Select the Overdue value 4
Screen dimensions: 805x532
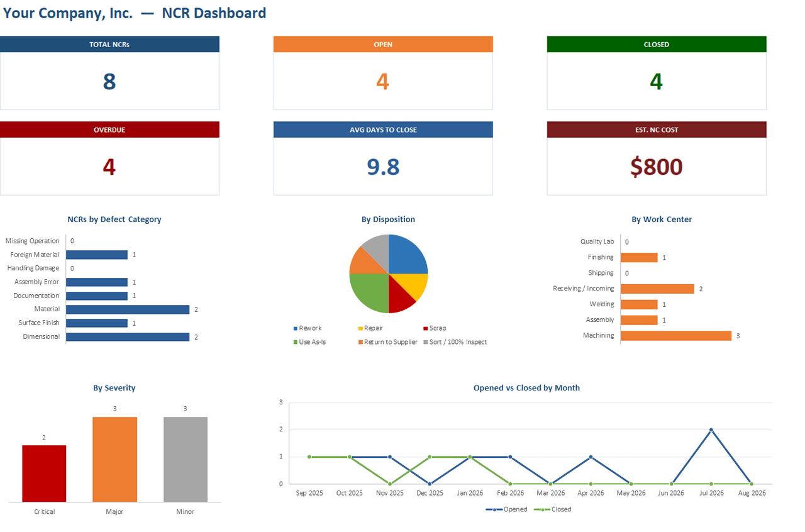click(x=109, y=167)
